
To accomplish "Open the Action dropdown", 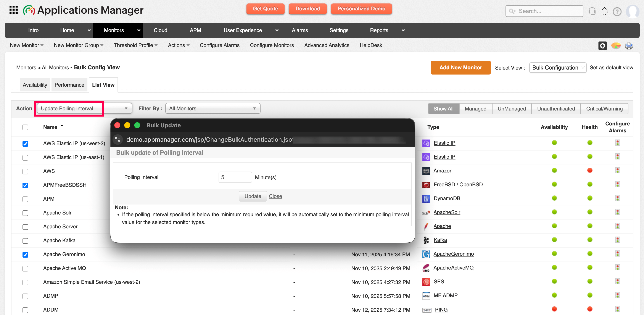I will 84,109.
